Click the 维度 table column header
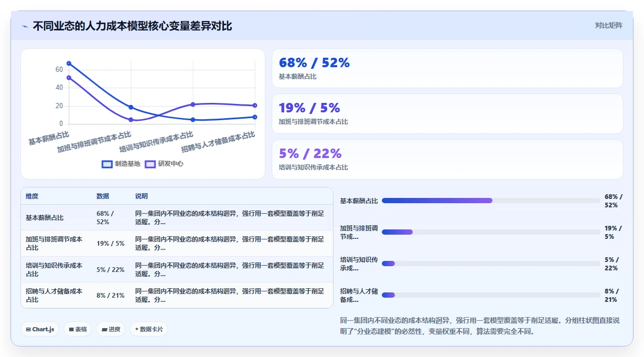The image size is (644, 357). 32,196
